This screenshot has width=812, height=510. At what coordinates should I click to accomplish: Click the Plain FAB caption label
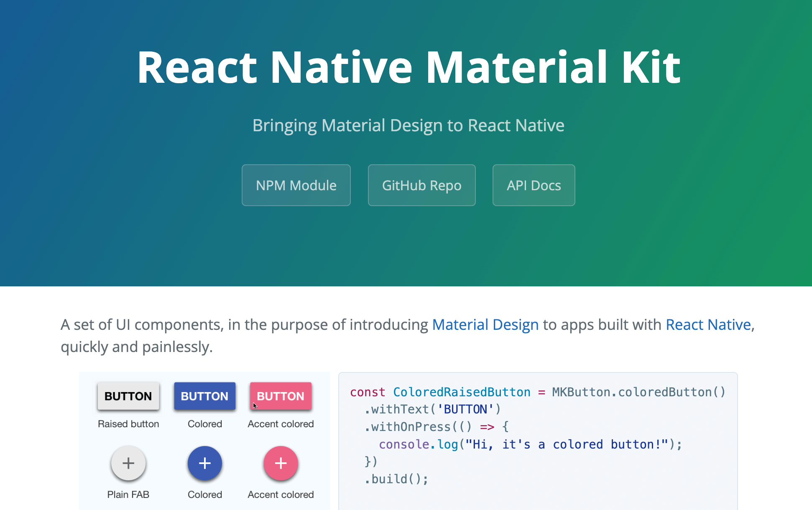pyautogui.click(x=128, y=495)
